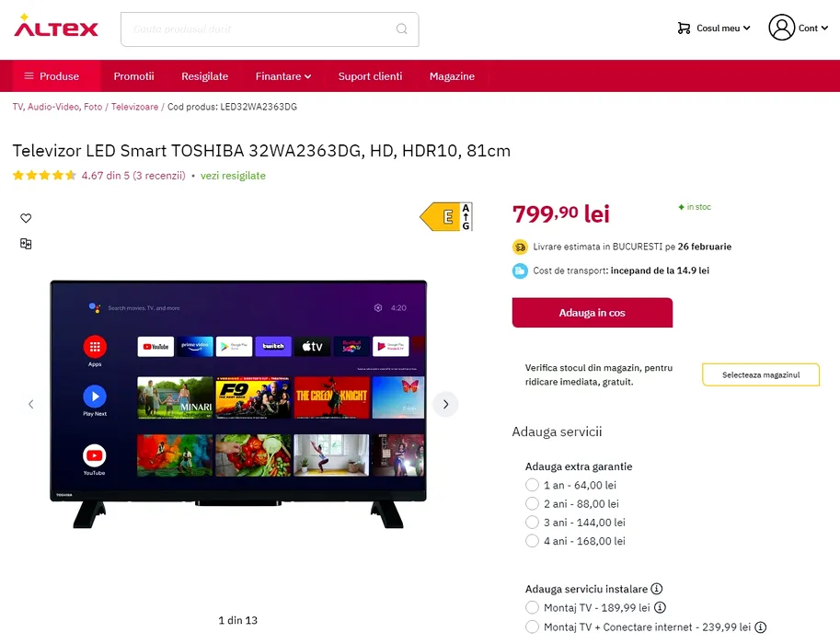Open the energy class E label

445,216
